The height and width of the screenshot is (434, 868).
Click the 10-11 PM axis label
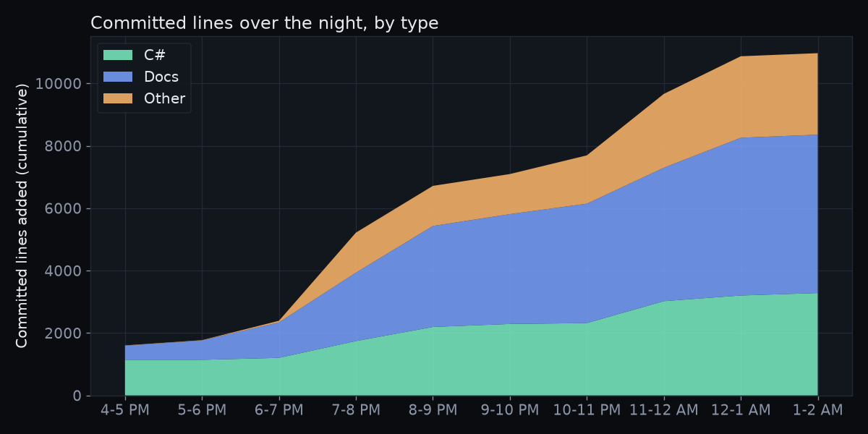(587, 410)
